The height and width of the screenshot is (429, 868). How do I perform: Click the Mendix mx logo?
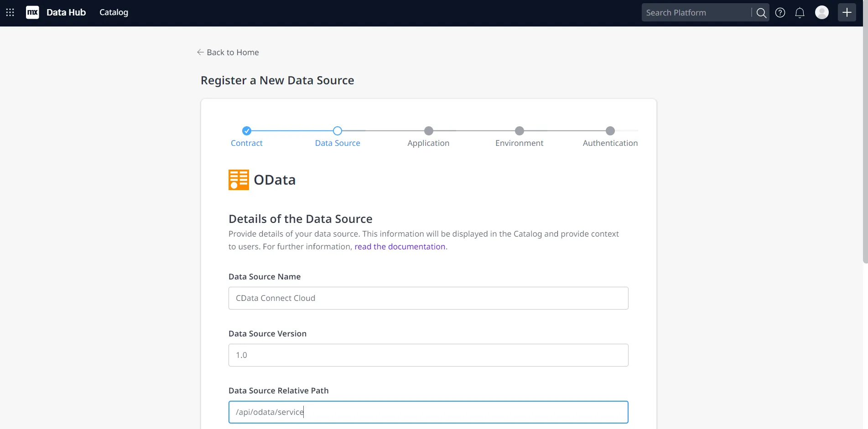32,12
